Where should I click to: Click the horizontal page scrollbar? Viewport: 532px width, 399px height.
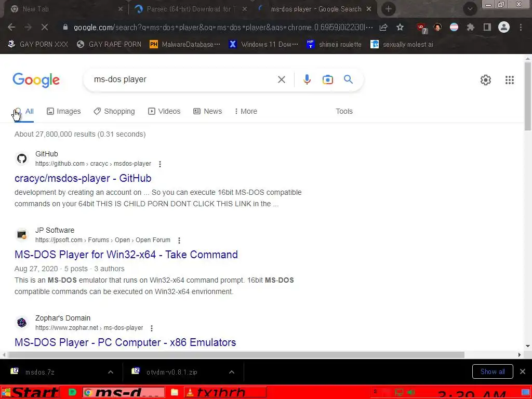tap(236, 354)
